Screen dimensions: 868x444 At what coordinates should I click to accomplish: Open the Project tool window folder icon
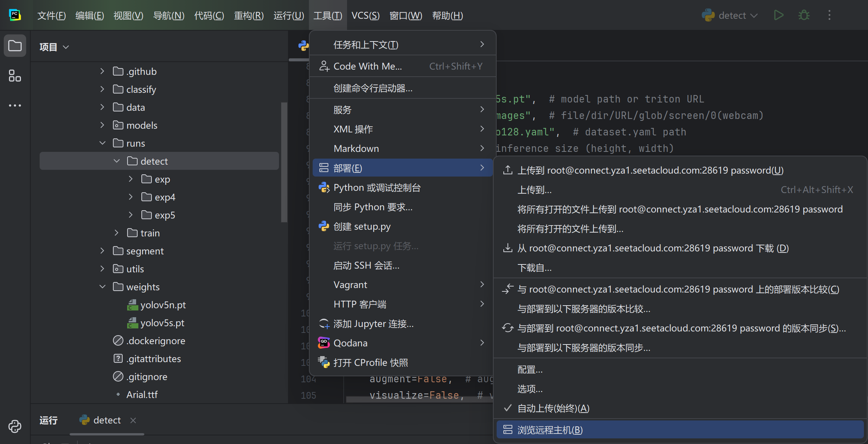click(x=15, y=46)
